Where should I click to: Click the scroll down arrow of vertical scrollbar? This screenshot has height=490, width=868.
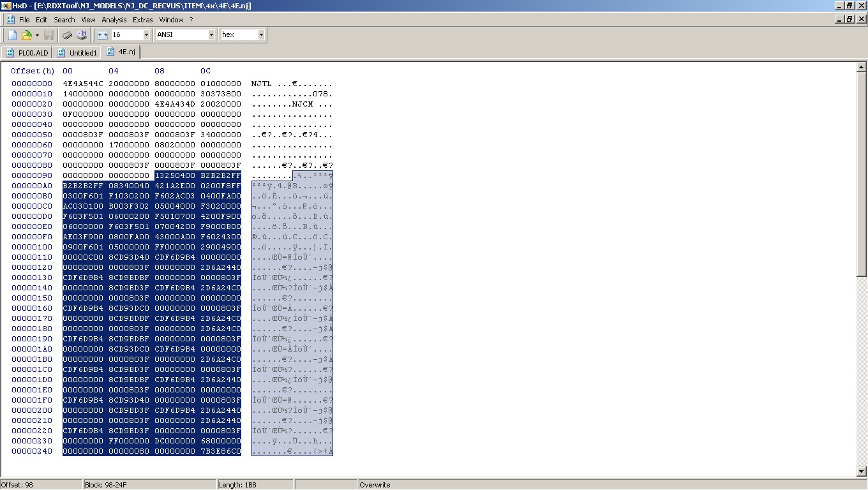(862, 471)
